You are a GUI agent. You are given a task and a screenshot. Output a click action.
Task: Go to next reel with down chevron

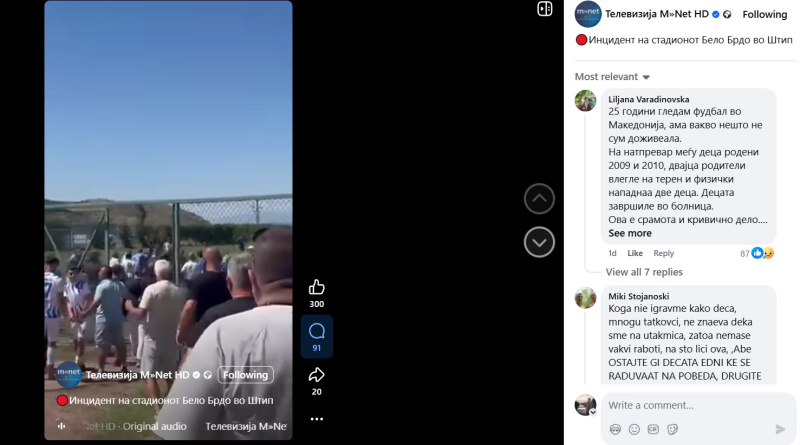pyautogui.click(x=539, y=242)
